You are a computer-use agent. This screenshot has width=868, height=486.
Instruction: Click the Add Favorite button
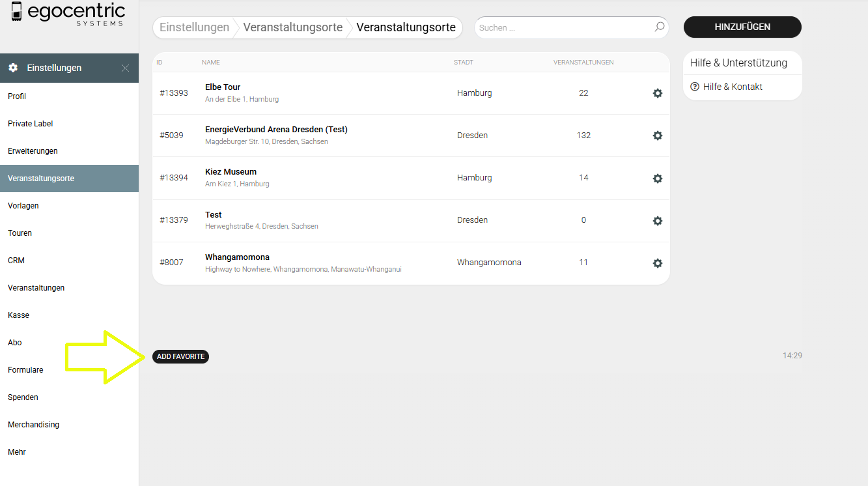click(180, 356)
